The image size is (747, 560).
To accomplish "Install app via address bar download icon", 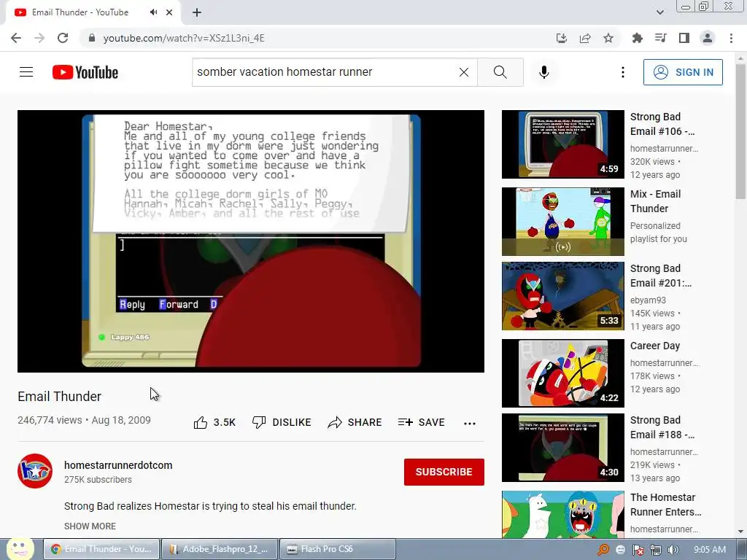I will pyautogui.click(x=562, y=38).
